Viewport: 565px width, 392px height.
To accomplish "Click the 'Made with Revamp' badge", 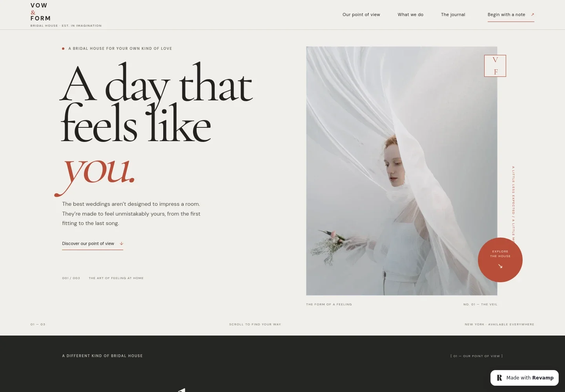I will 525,378.
